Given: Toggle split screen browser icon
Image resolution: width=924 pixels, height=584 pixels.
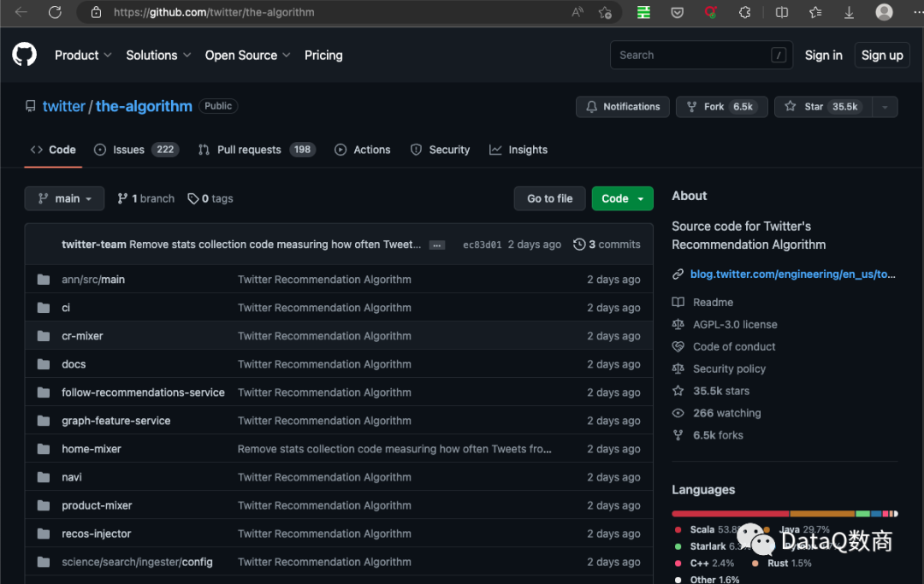Looking at the screenshot, I should click(x=782, y=12).
